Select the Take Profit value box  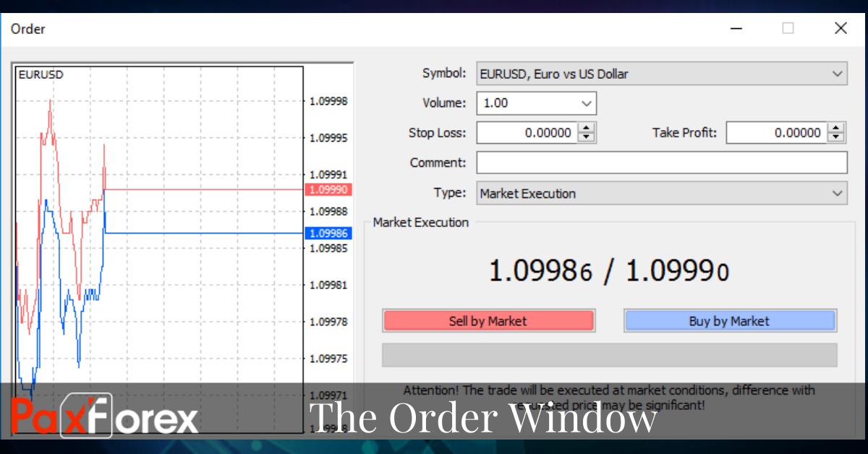point(778,132)
